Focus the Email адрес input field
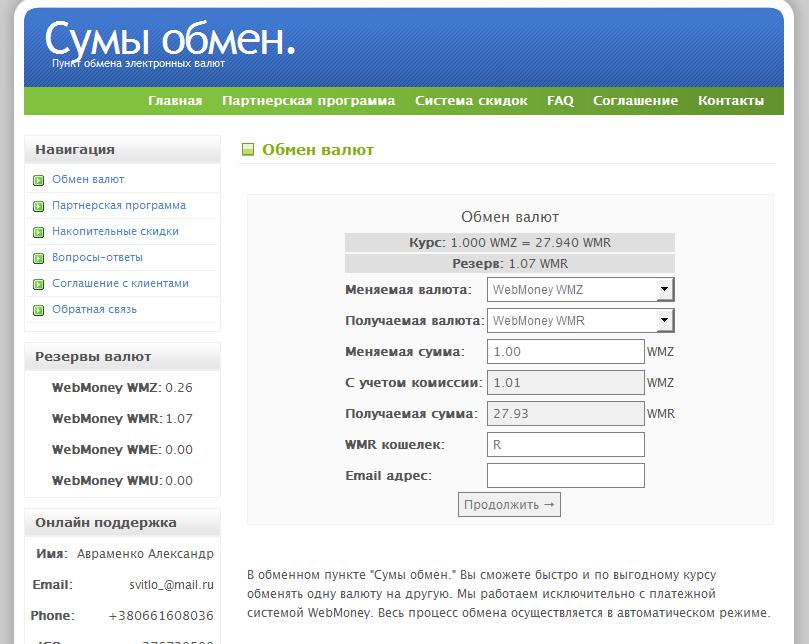 565,475
